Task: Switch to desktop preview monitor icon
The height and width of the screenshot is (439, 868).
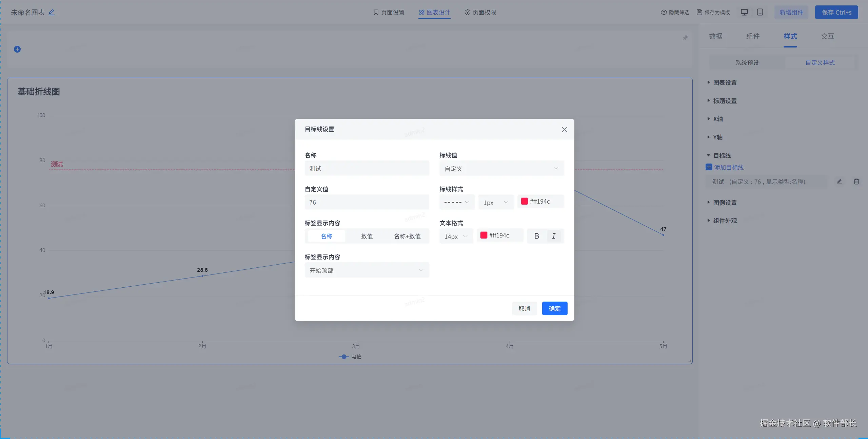Action: pos(744,12)
